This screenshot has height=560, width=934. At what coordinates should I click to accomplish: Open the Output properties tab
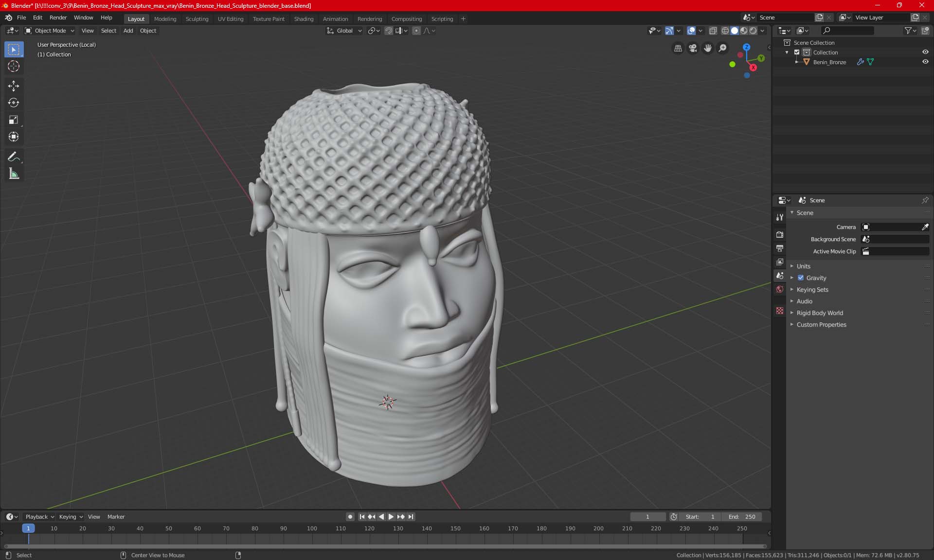point(780,248)
